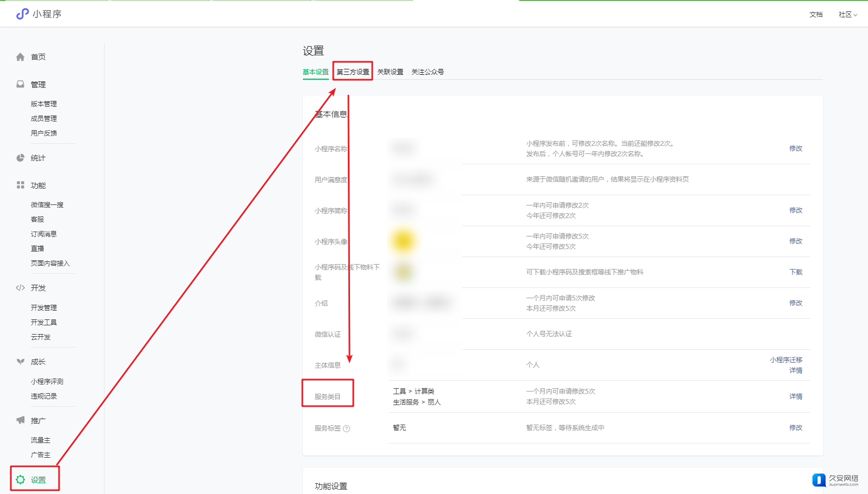This screenshot has width=868, height=494.
Task: Click 下载 for the 小程序码 materials
Action: pyautogui.click(x=795, y=272)
